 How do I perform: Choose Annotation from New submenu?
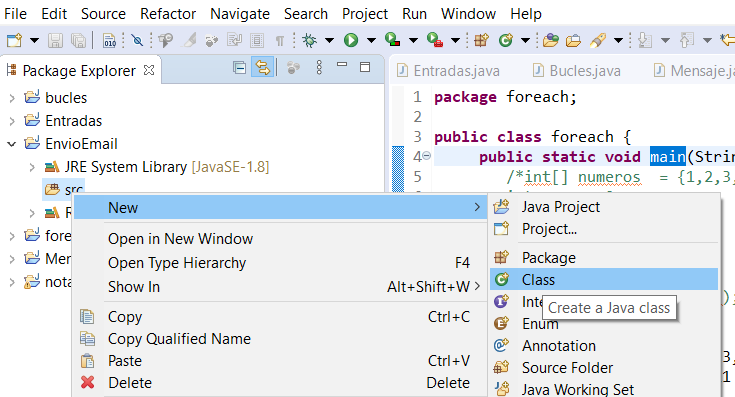604,346
